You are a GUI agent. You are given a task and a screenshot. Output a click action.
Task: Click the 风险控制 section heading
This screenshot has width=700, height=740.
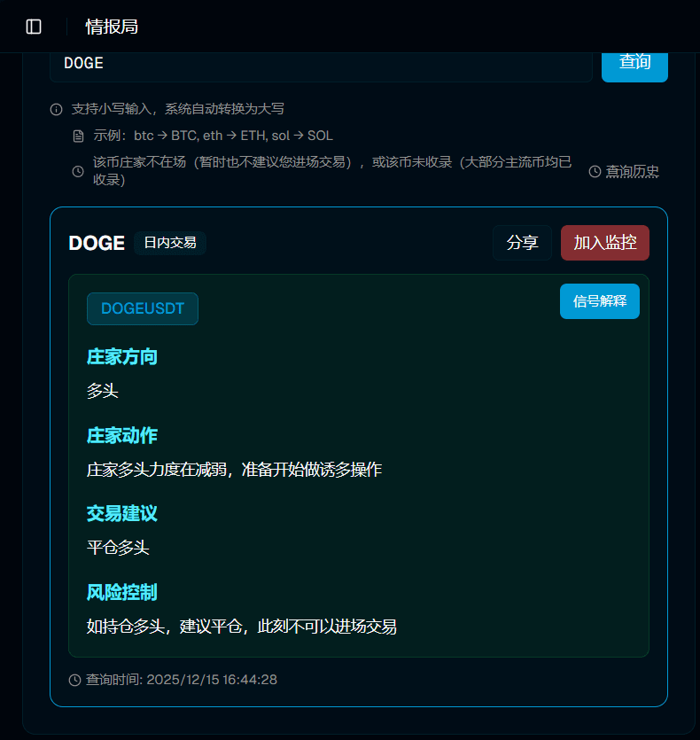(x=121, y=592)
